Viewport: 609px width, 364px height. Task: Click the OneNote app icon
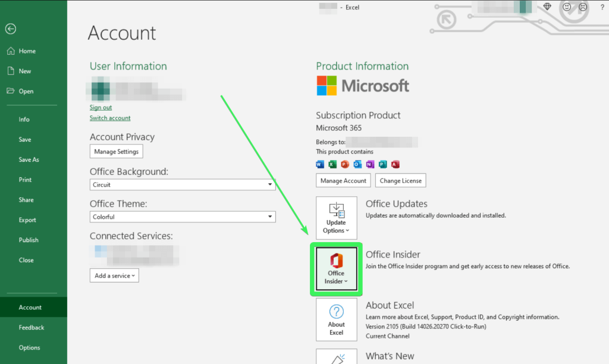click(x=370, y=164)
